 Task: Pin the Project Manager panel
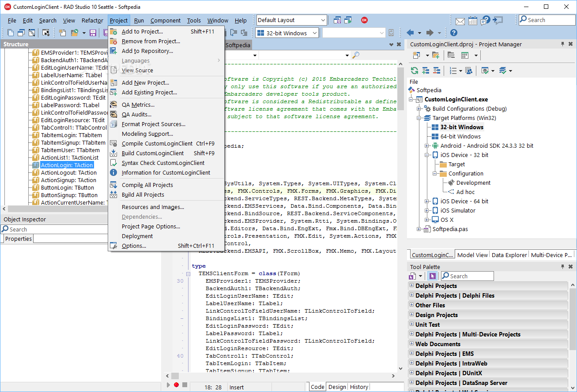tap(562, 44)
